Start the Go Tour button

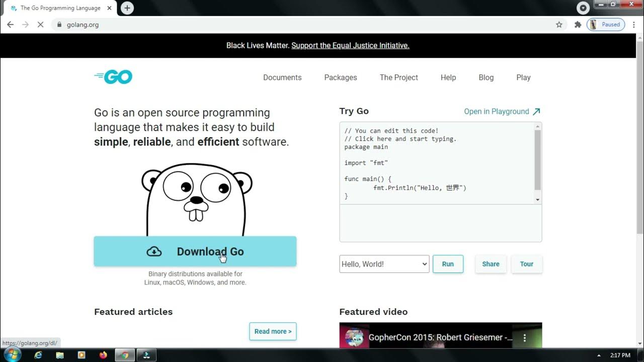click(527, 264)
